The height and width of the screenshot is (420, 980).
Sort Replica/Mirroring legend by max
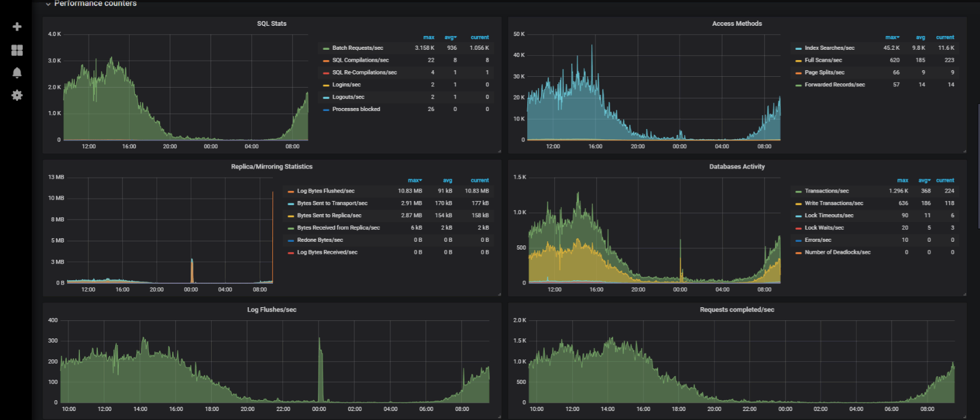pos(415,180)
